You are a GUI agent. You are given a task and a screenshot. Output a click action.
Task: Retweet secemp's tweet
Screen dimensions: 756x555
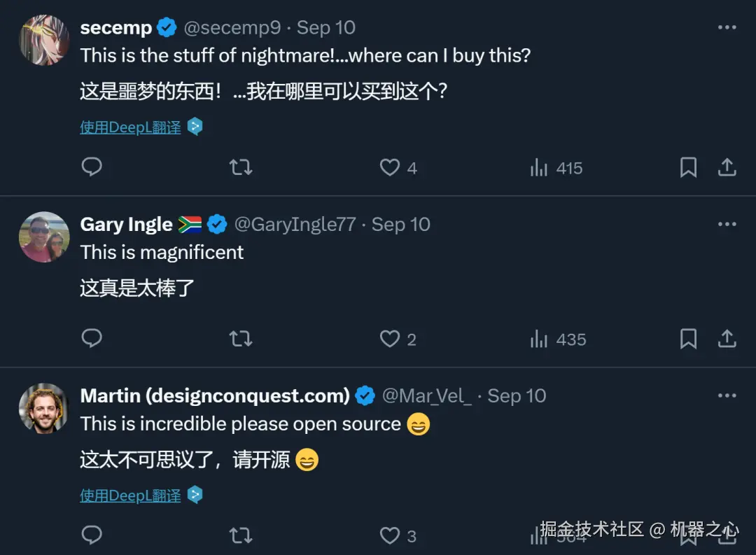(241, 167)
